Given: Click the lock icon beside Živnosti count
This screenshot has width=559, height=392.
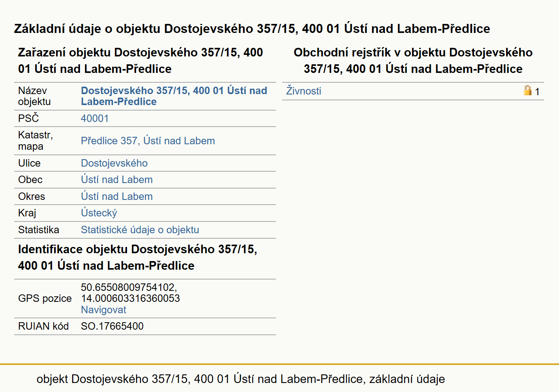Looking at the screenshot, I should (x=528, y=91).
